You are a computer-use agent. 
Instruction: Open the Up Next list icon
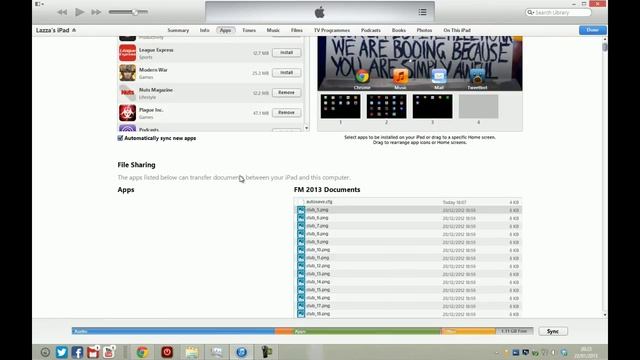pyautogui.click(x=422, y=12)
